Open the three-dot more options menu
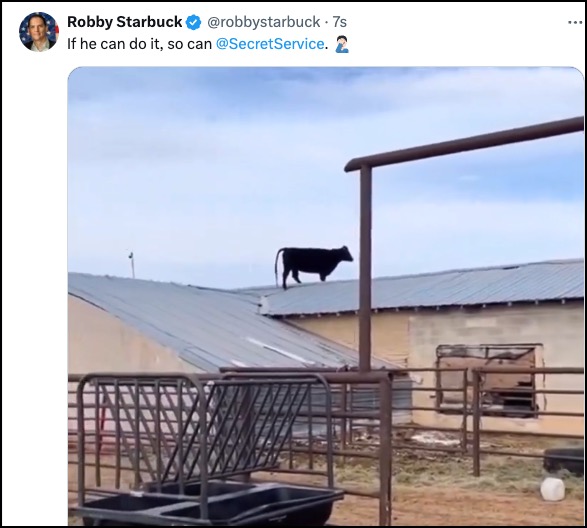Screen dimensions: 587x528 (575, 22)
